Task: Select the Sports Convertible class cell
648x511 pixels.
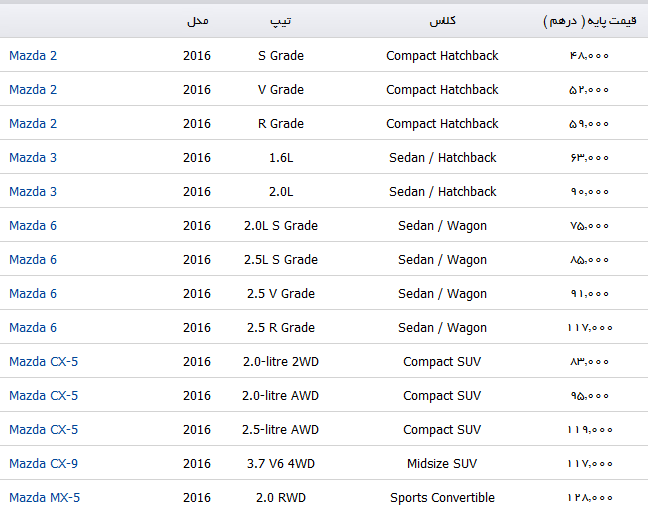Action: pos(442,497)
